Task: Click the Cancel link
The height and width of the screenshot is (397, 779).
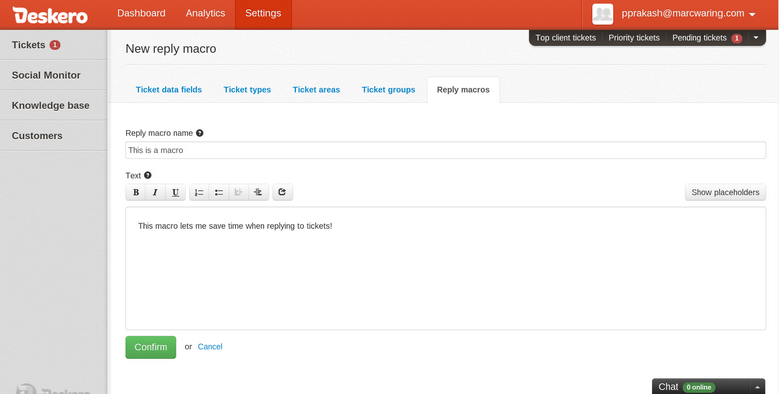Action: 210,347
